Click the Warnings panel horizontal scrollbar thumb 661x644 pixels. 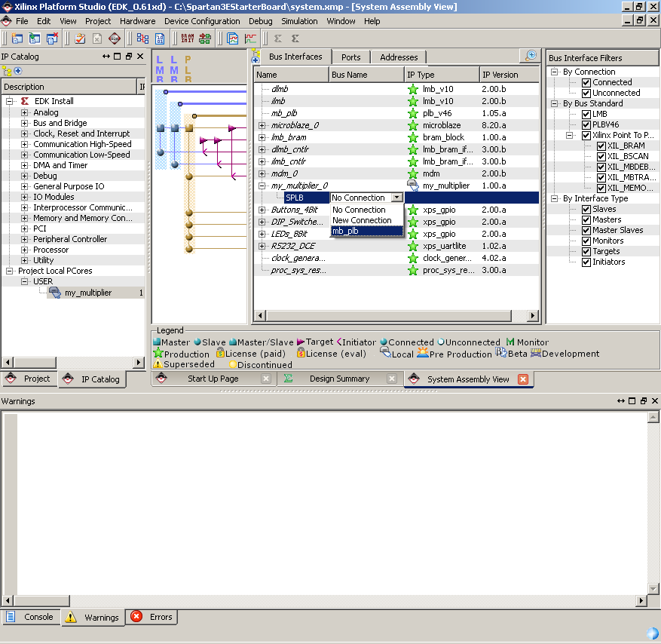[x=41, y=600]
